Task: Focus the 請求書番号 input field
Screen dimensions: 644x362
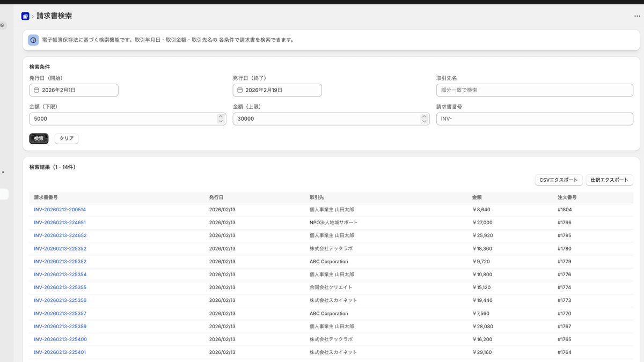Action: 535,119
